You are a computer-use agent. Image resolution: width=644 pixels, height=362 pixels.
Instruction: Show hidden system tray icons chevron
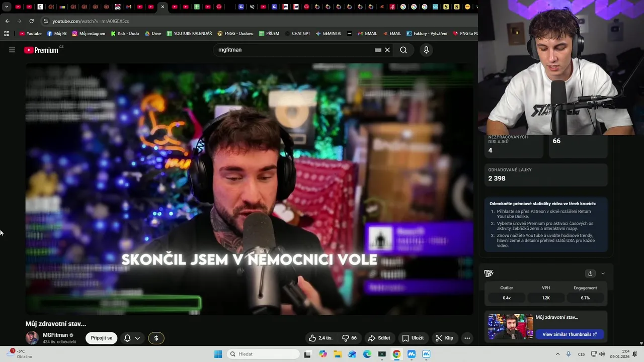pos(557,354)
